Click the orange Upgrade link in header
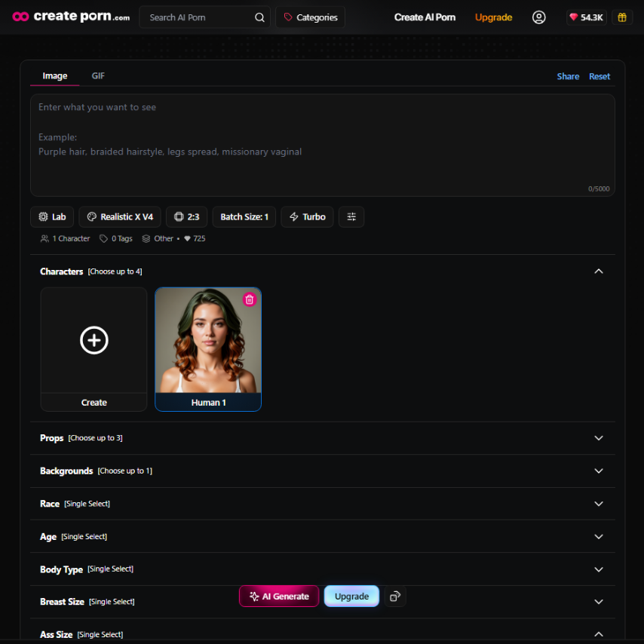 click(493, 17)
